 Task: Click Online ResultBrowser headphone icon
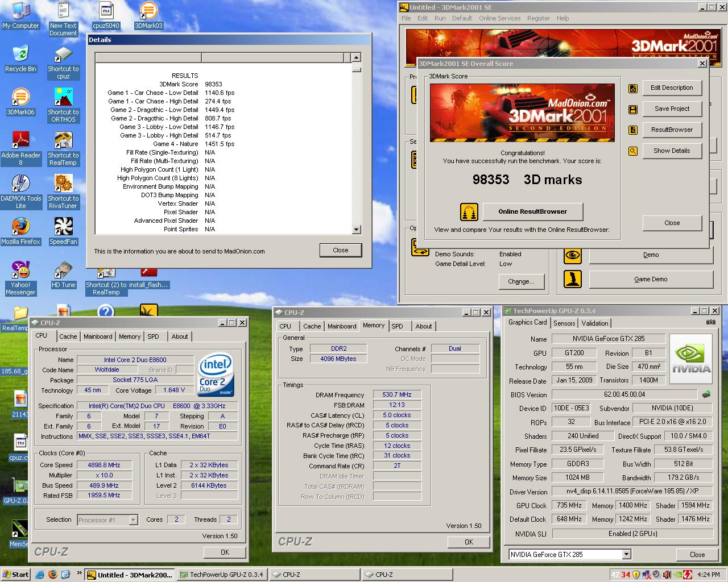point(469,212)
